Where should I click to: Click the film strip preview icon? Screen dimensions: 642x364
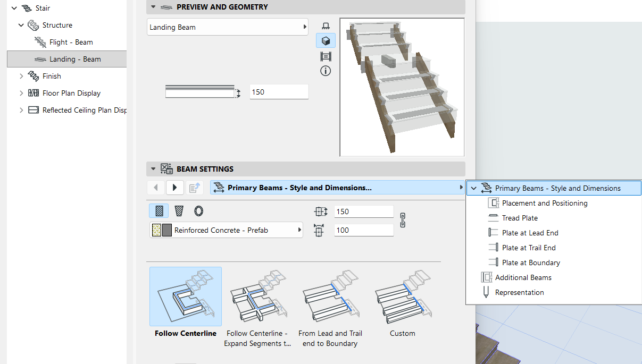click(326, 56)
